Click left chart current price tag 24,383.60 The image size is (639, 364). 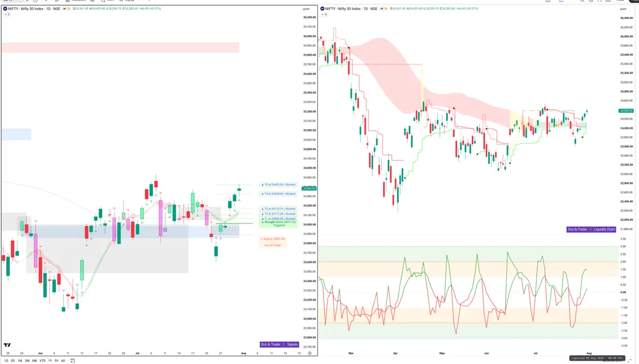point(309,188)
